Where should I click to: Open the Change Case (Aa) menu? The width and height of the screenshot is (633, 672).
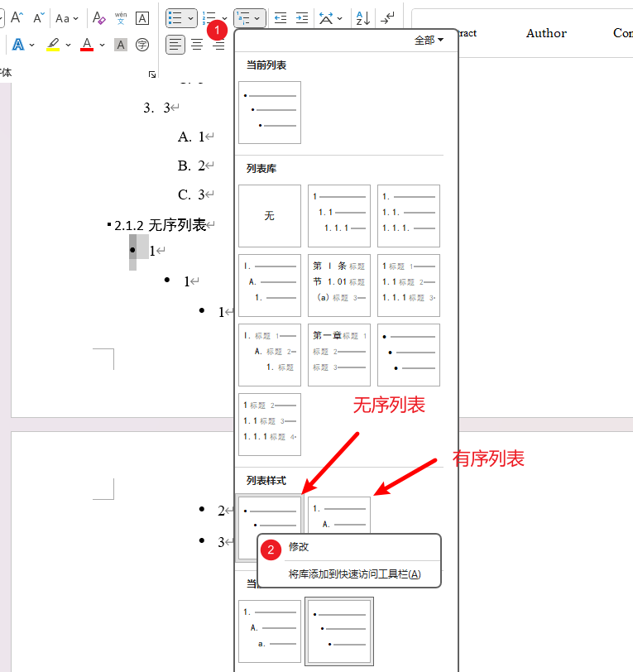click(x=67, y=18)
